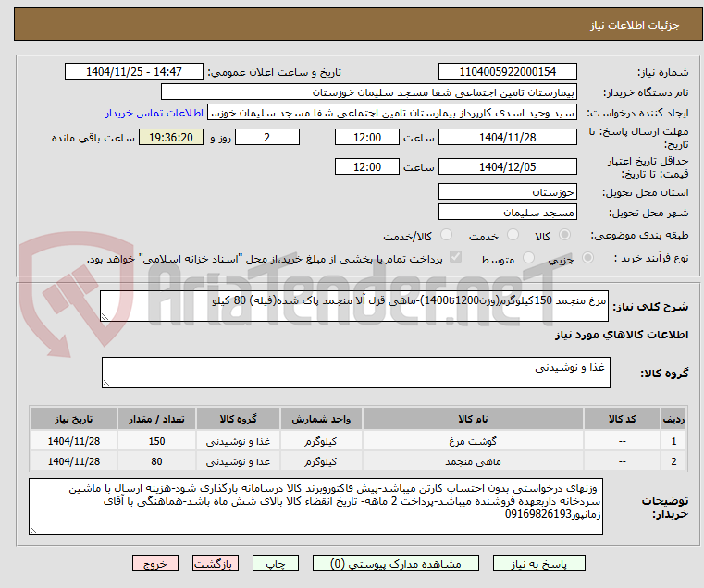704x588 pixels.
Task: Click the ایجاد کننده درخواست field
Action: (392, 113)
